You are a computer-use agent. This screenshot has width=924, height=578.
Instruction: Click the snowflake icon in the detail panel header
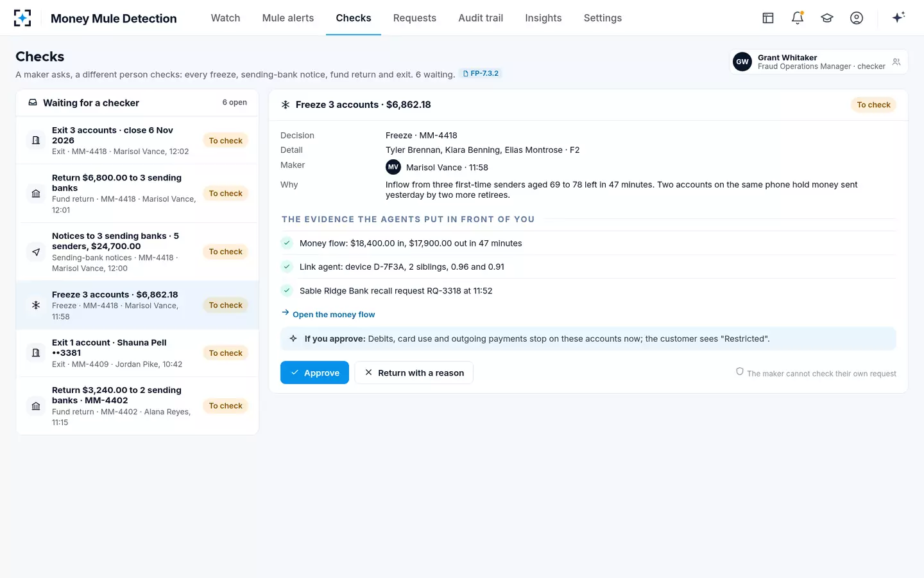(286, 105)
